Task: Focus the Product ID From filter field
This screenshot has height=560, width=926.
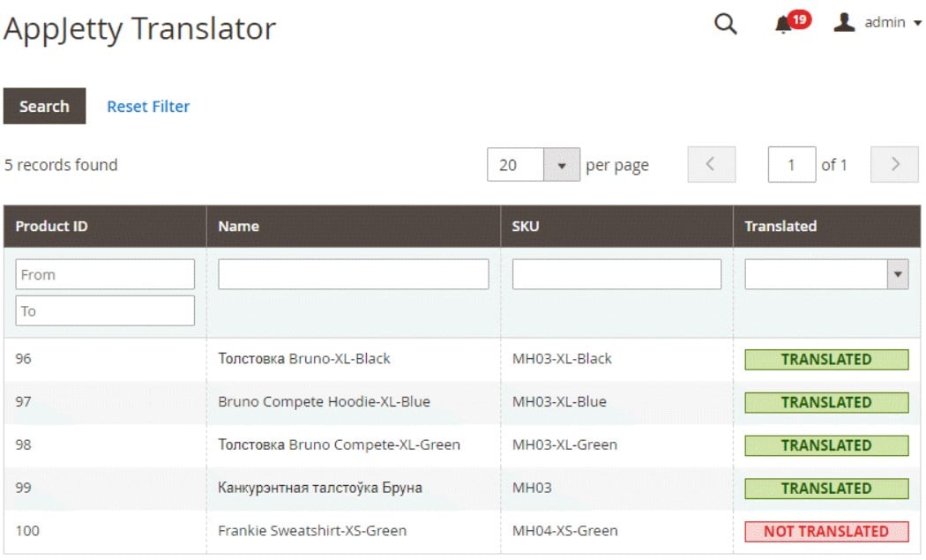Action: pyautogui.click(x=105, y=274)
